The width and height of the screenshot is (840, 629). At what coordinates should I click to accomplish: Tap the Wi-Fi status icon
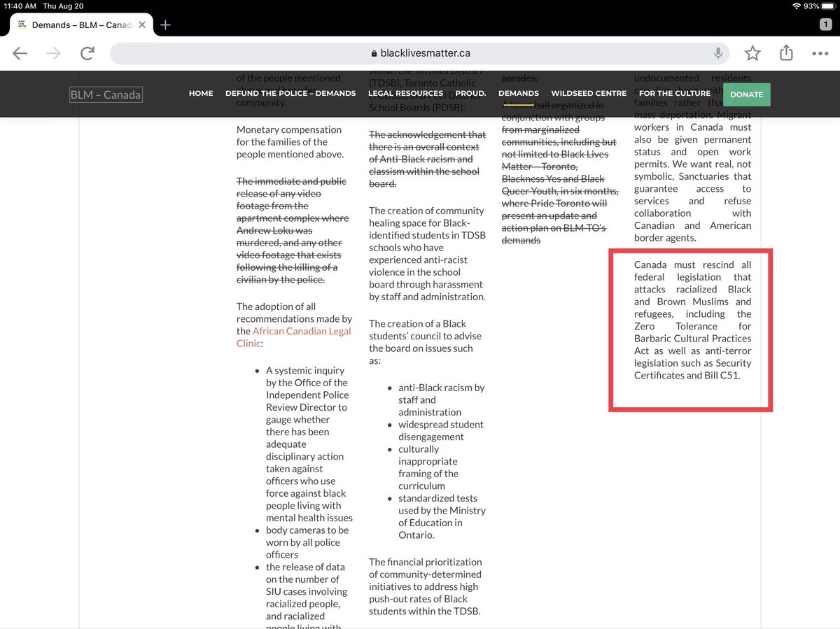pos(797,6)
